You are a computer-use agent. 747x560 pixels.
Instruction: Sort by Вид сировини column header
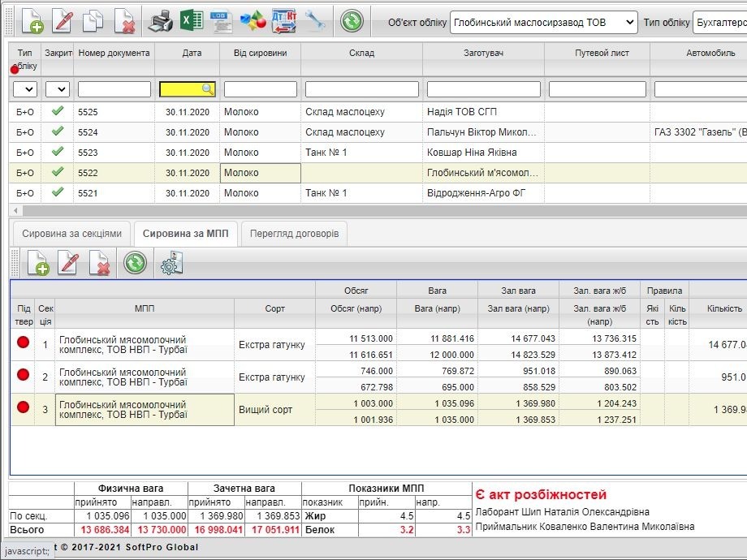pos(260,59)
